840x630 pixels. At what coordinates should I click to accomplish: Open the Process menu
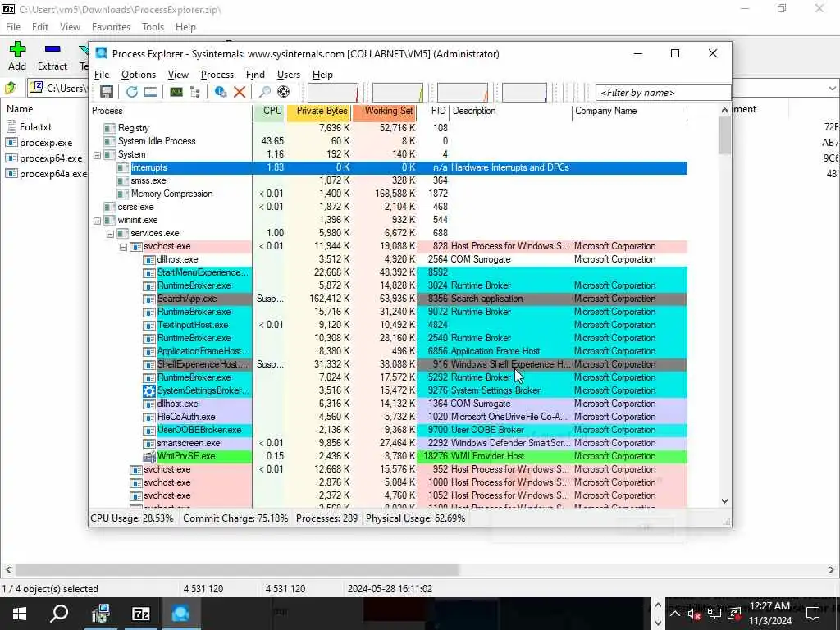pyautogui.click(x=217, y=75)
